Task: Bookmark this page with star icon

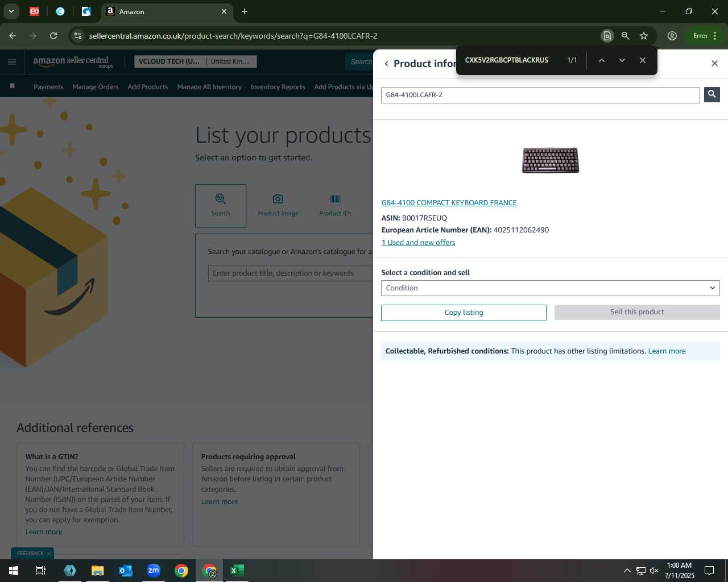Action: coord(644,36)
